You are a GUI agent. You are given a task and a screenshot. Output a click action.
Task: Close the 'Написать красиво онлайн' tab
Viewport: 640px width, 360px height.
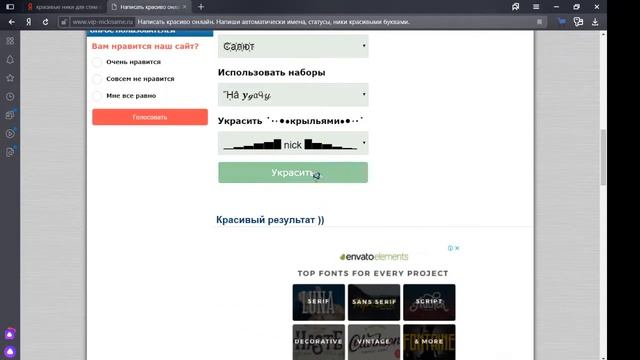(184, 7)
